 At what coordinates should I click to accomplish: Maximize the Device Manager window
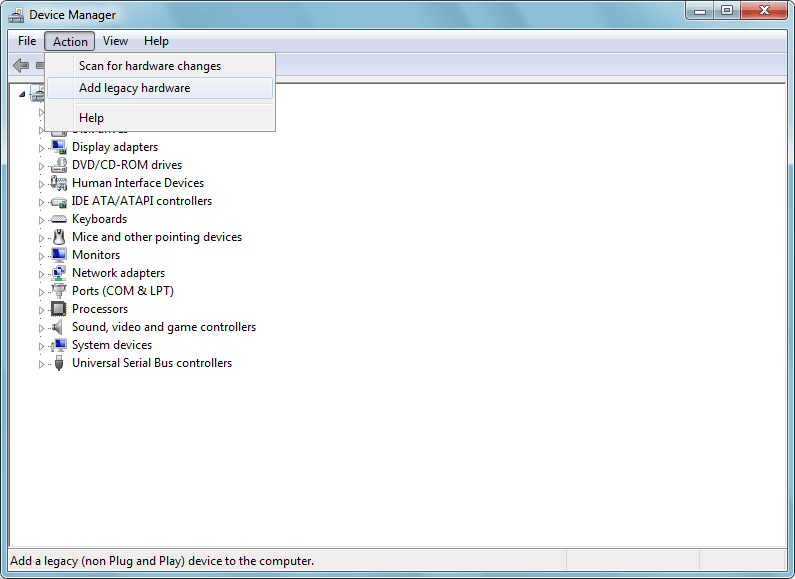tap(727, 11)
